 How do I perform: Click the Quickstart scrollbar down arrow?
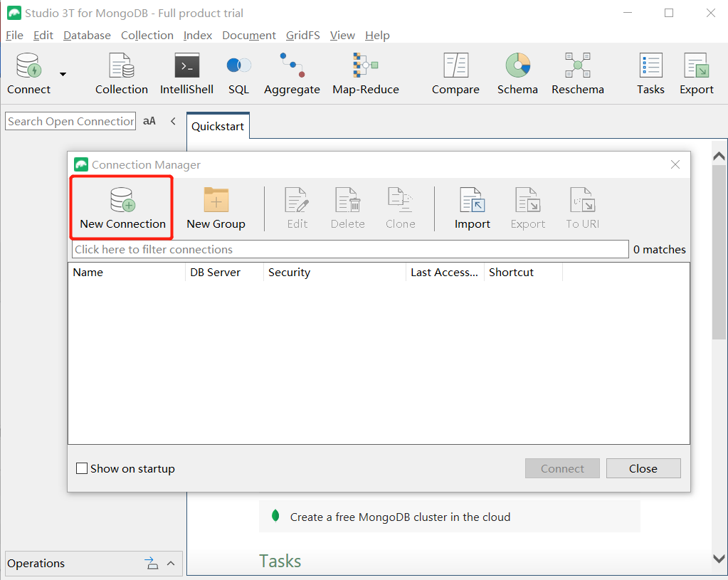(719, 559)
